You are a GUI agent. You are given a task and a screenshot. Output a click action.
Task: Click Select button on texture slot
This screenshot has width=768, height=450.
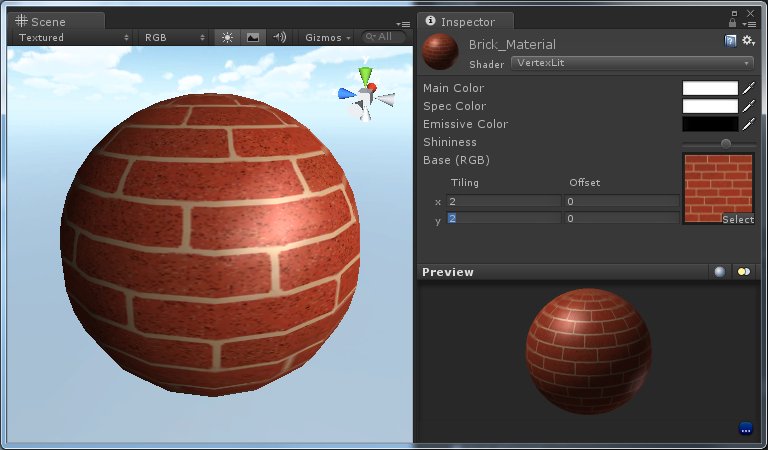pyautogui.click(x=738, y=219)
